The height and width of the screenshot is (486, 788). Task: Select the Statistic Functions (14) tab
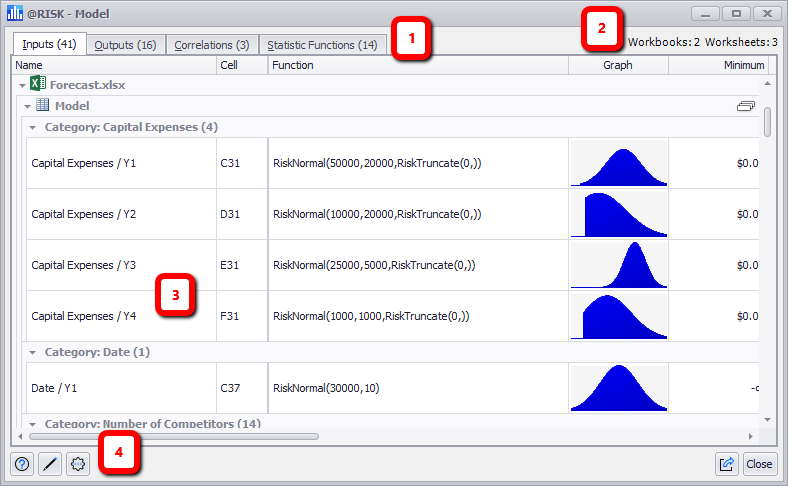[x=322, y=45]
